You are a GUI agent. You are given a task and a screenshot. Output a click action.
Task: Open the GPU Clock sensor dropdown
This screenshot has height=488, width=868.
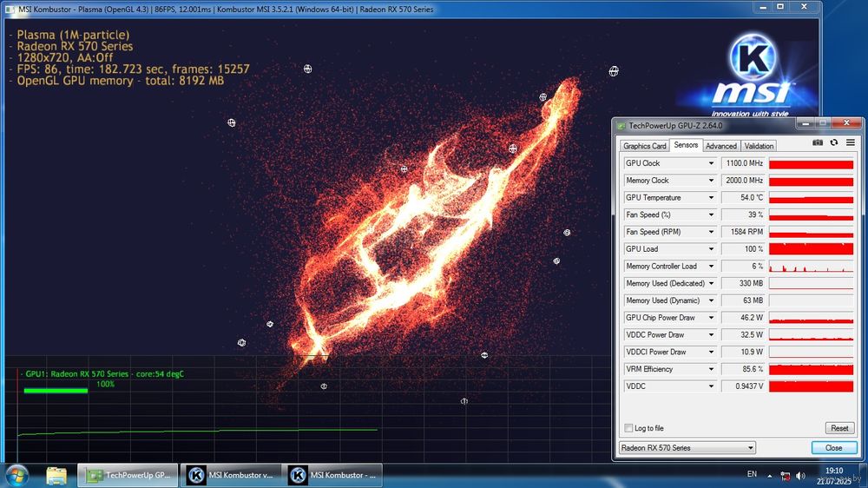point(712,163)
